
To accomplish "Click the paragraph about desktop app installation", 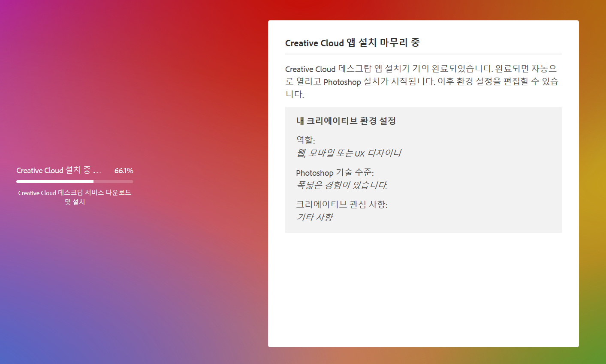I will click(422, 81).
